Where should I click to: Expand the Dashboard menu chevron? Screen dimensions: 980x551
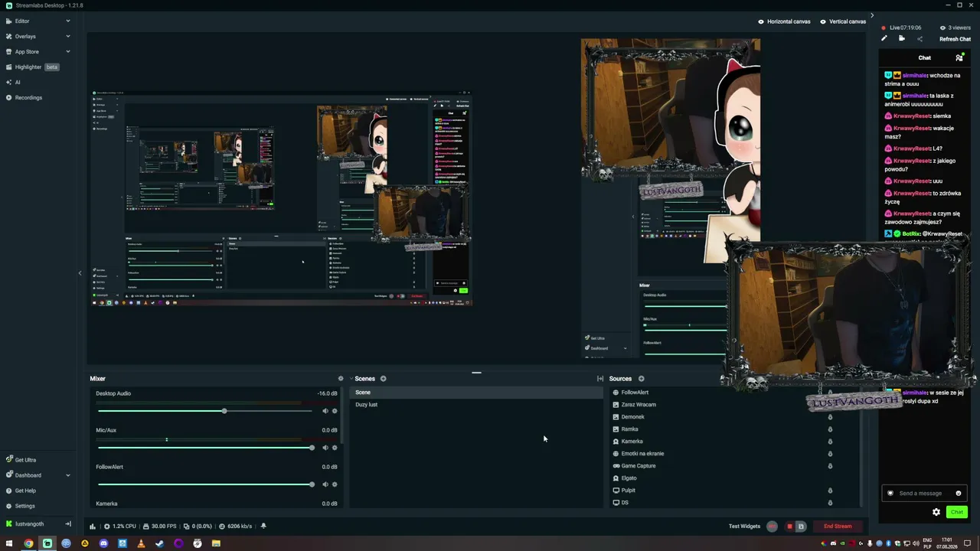(x=68, y=475)
